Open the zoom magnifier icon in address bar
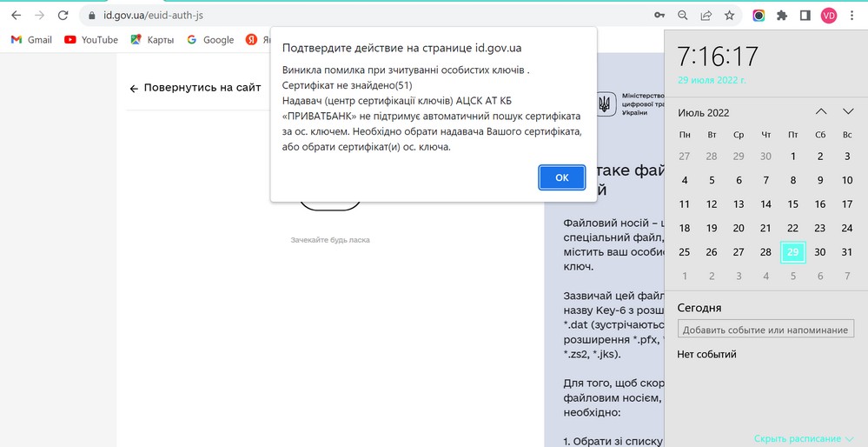This screenshot has width=868, height=447. coord(683,16)
